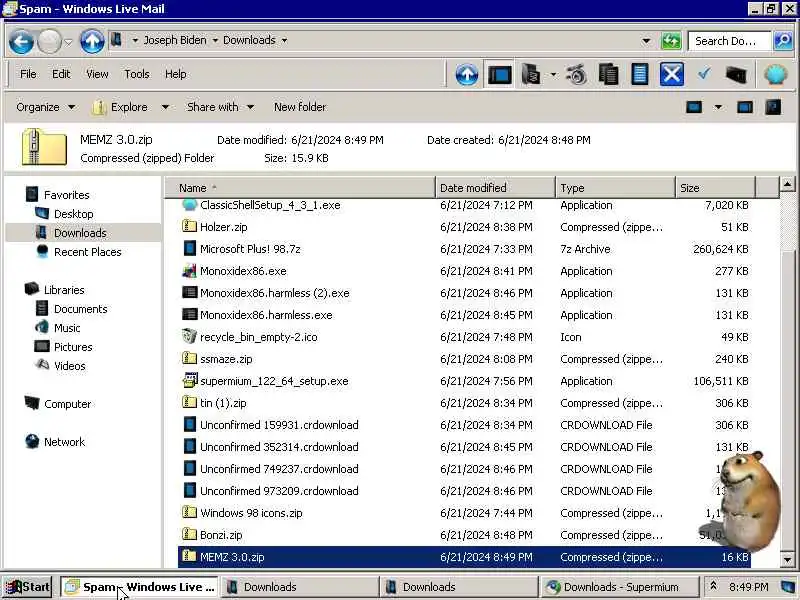Open the View menu

click(x=97, y=74)
